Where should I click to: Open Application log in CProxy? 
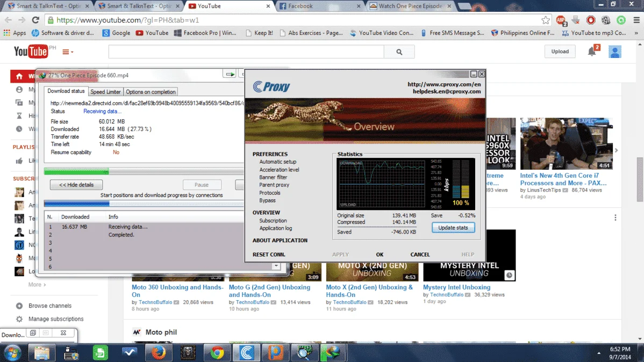[x=276, y=228]
